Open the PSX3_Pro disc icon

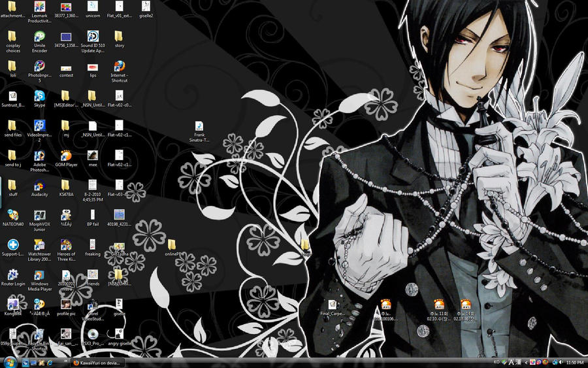(93, 337)
